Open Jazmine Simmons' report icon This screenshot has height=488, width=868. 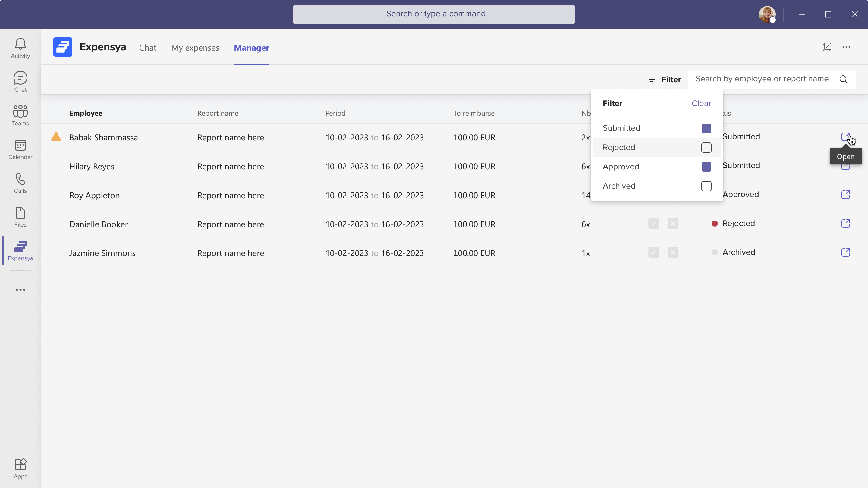pos(845,252)
